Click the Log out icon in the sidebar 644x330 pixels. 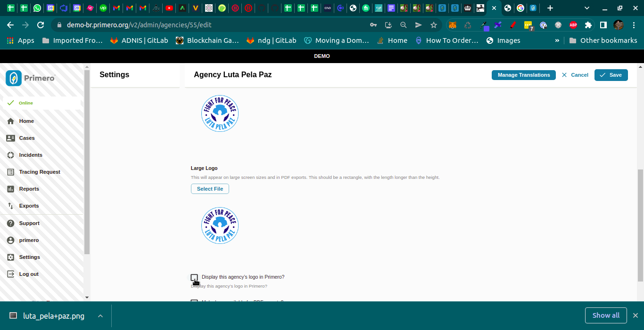pos(11,274)
